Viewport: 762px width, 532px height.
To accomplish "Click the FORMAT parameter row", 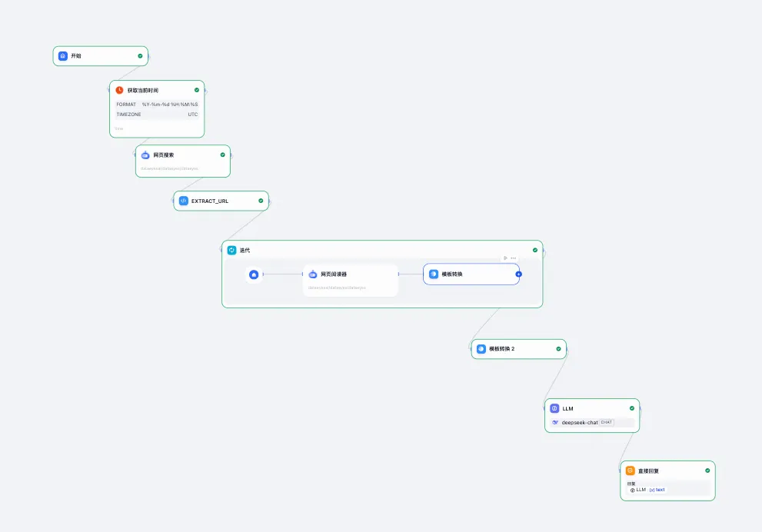I will coord(157,104).
